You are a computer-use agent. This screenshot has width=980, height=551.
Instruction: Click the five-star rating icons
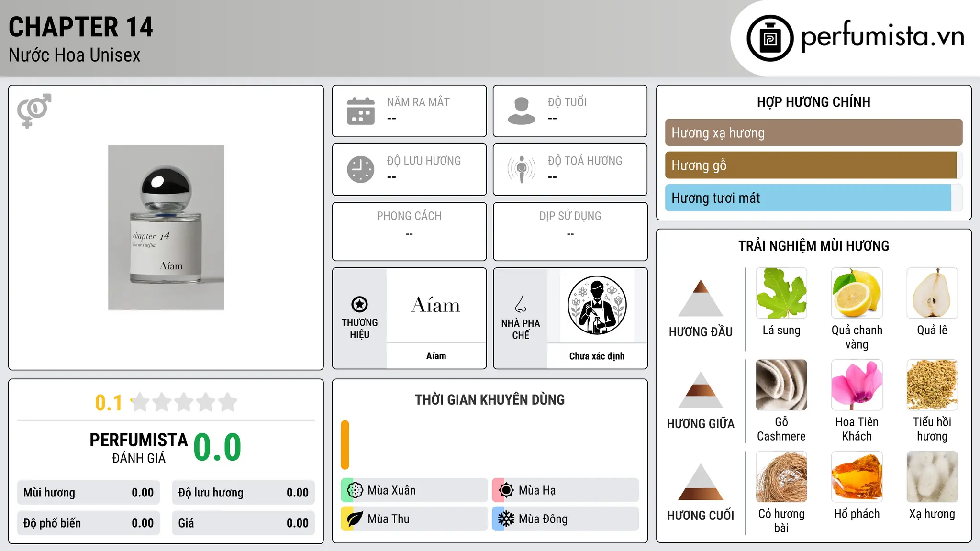tap(184, 402)
